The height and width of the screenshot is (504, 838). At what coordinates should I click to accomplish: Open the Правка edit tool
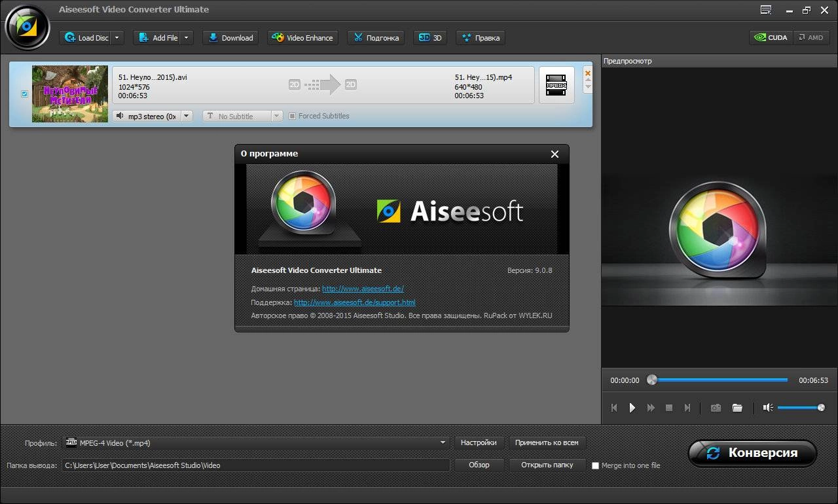[481, 38]
